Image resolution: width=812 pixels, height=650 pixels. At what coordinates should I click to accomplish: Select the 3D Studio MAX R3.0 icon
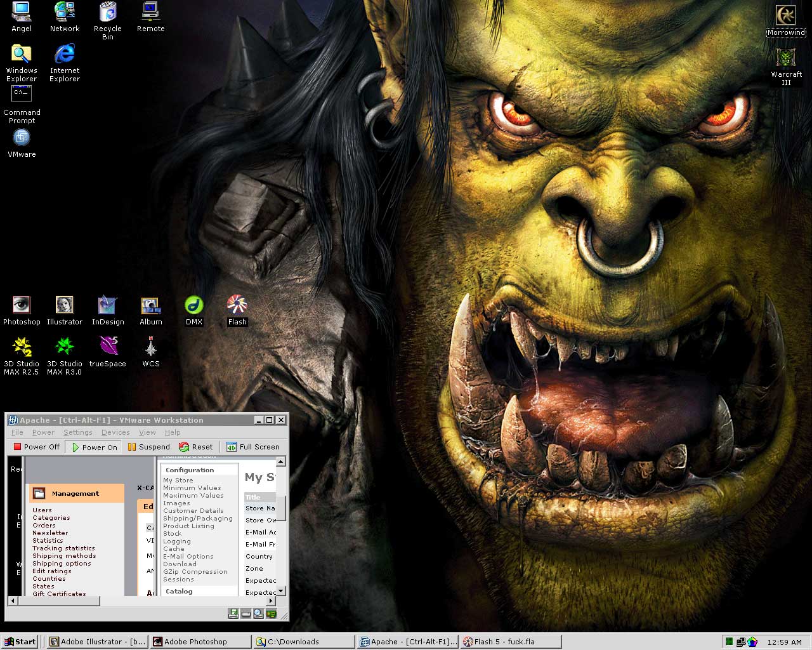pyautogui.click(x=65, y=356)
